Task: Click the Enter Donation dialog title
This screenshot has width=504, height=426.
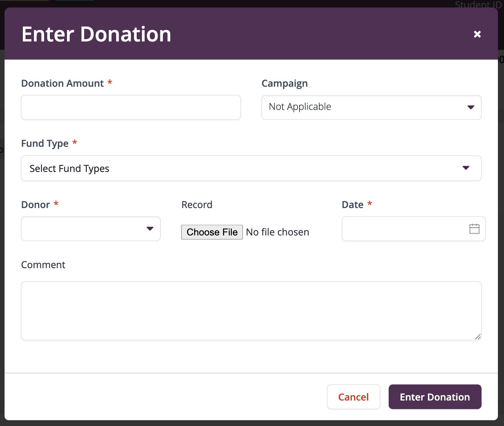Action: tap(96, 34)
